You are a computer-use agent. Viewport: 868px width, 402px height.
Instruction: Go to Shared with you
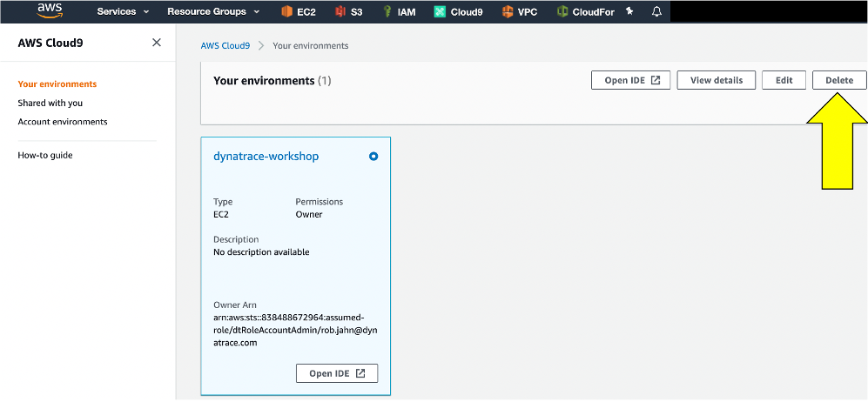(50, 103)
